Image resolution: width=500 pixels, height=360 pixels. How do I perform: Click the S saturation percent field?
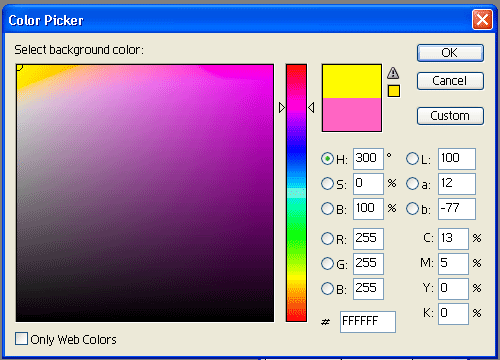(368, 184)
